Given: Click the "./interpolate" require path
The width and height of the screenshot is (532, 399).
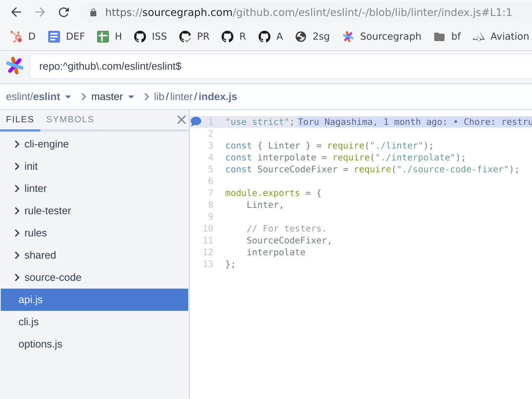Looking at the screenshot, I should [415, 157].
